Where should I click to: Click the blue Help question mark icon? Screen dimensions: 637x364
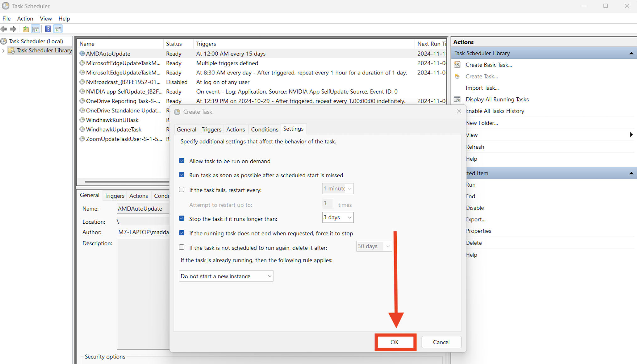[48, 29]
